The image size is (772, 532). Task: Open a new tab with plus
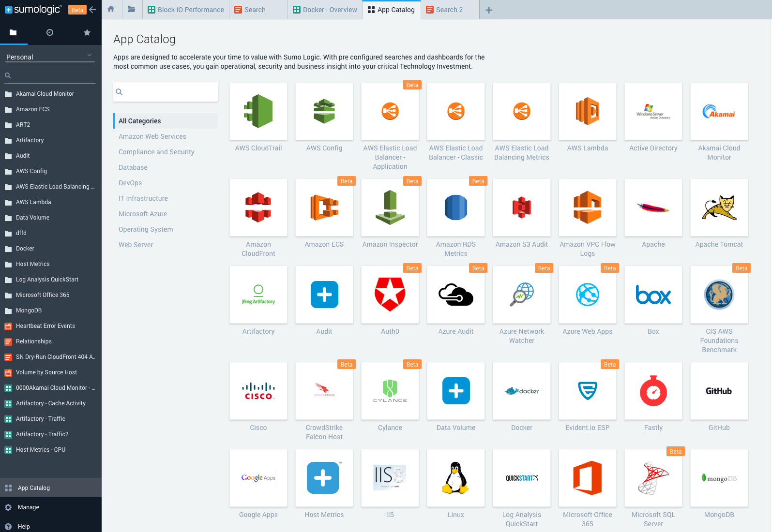click(489, 10)
